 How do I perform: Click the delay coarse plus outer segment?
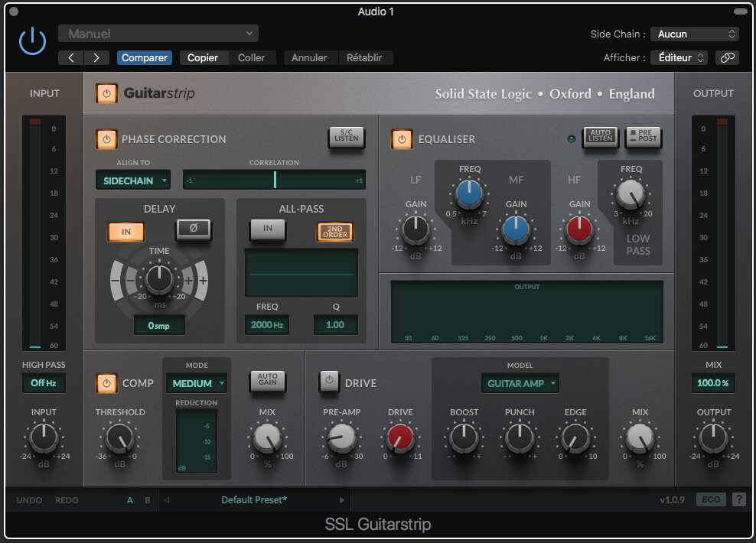coord(203,281)
